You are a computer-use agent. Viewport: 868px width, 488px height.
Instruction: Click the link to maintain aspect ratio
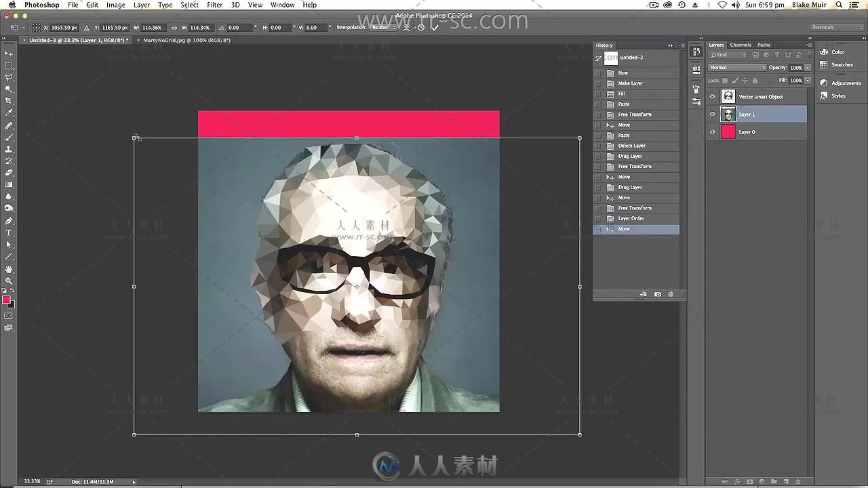tap(174, 28)
